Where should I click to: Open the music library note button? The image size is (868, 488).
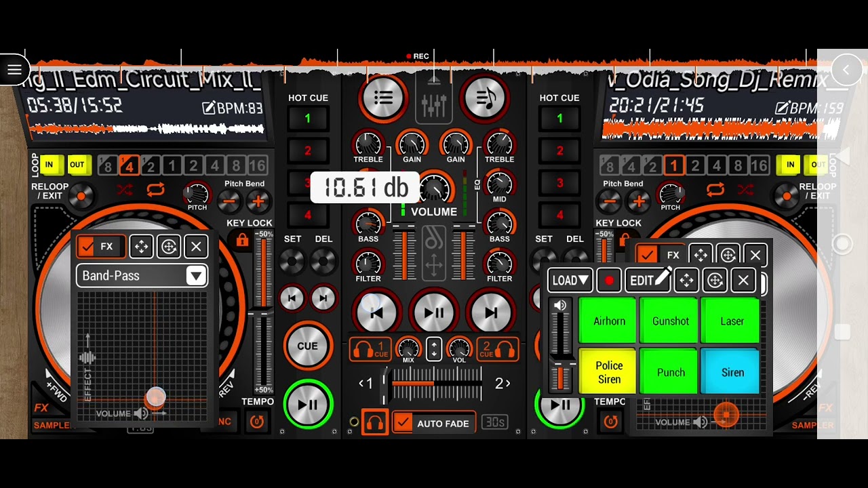[486, 98]
